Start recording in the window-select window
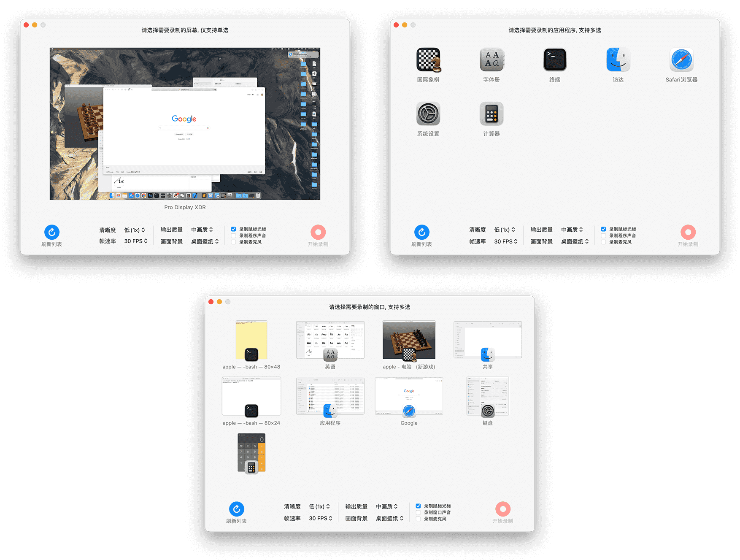Image resolution: width=740 pixels, height=560 pixels. coord(503,509)
